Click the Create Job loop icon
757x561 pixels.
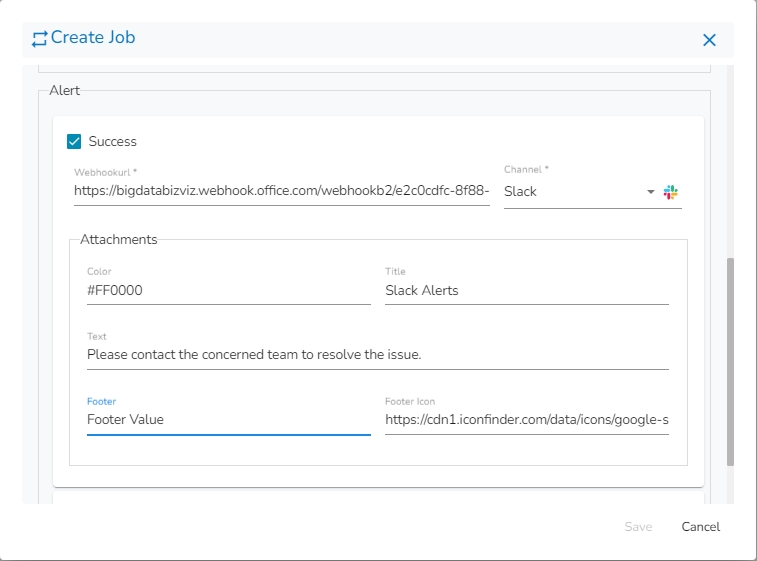click(40, 39)
